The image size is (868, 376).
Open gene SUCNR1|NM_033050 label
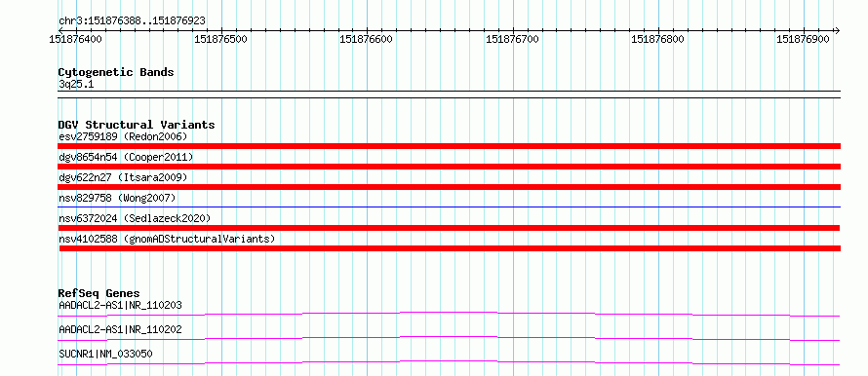click(105, 354)
